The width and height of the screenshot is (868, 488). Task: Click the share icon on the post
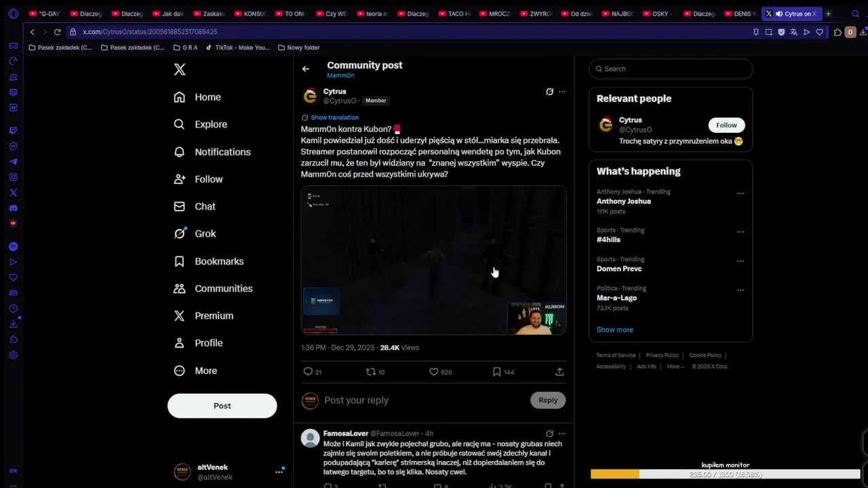point(559,371)
